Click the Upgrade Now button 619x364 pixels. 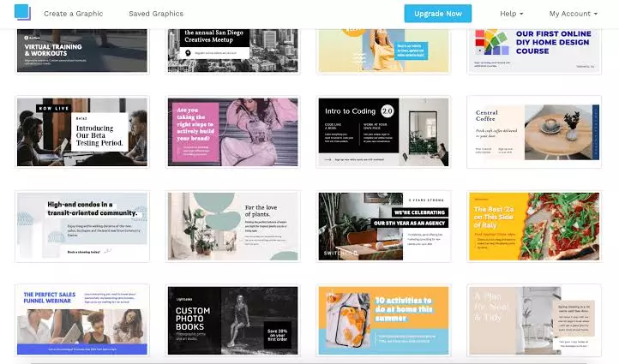(438, 14)
